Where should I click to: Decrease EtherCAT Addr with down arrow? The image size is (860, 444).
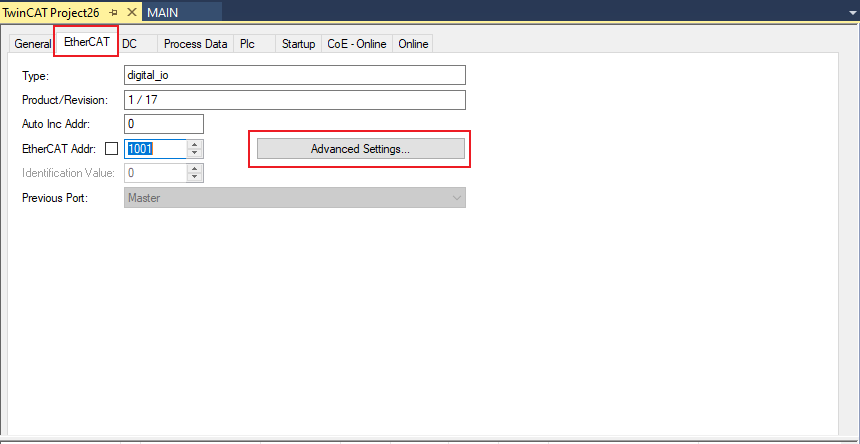[x=195, y=153]
